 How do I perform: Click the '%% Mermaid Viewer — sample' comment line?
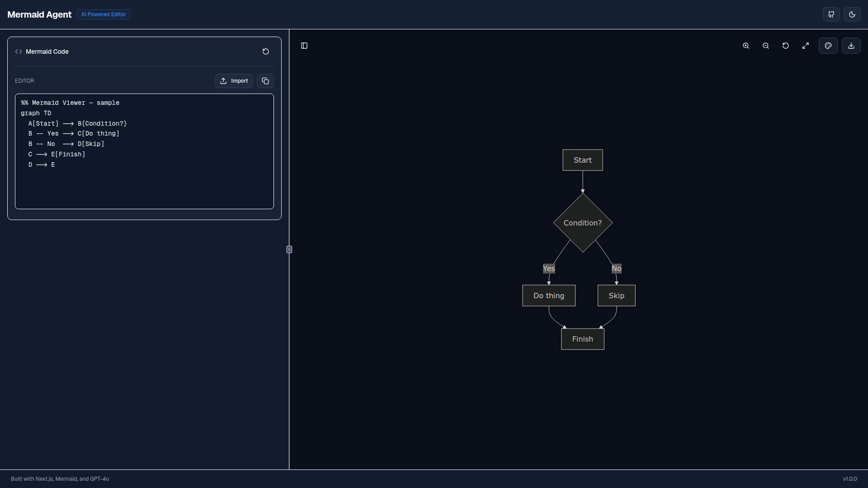(70, 103)
